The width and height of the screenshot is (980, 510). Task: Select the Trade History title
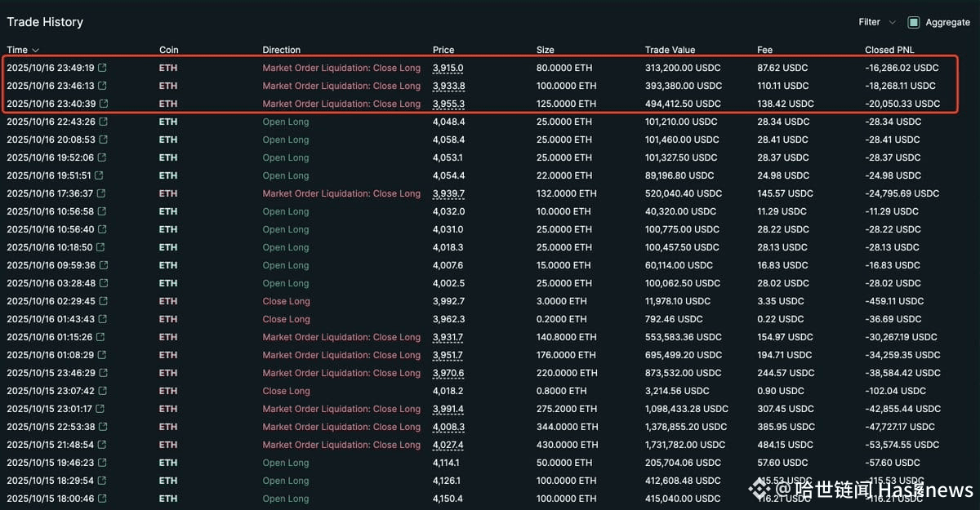click(x=45, y=22)
